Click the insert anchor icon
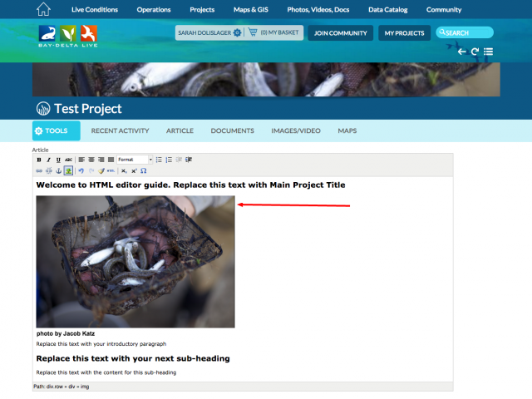The height and width of the screenshot is (399, 532). (58, 170)
